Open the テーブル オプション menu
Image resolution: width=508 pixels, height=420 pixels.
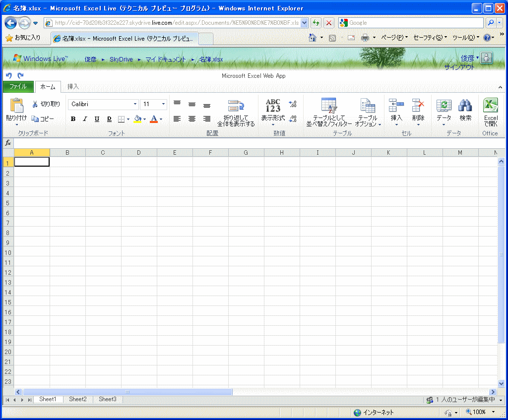point(368,112)
